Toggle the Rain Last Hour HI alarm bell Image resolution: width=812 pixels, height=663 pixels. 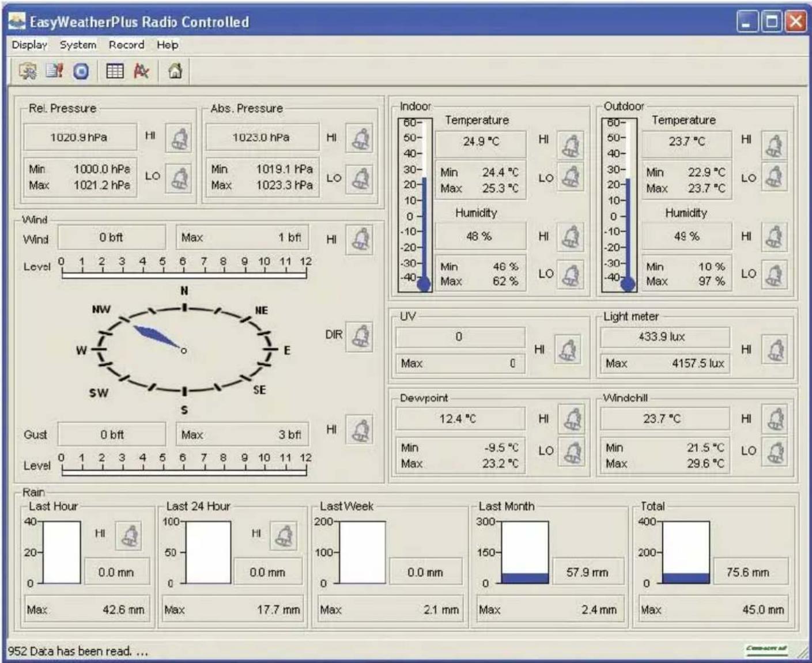[129, 536]
